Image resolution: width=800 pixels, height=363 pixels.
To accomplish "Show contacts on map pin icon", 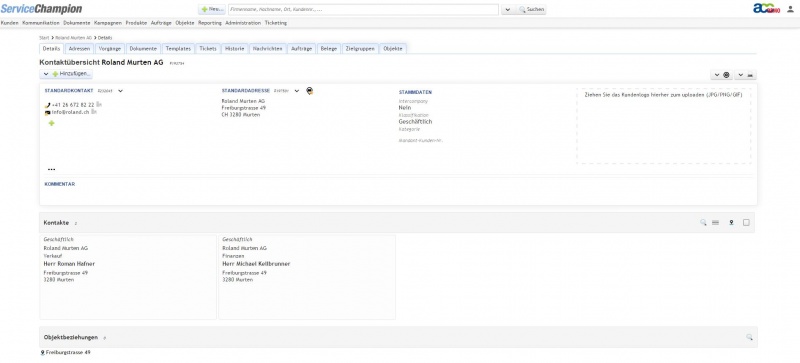I will coord(731,223).
